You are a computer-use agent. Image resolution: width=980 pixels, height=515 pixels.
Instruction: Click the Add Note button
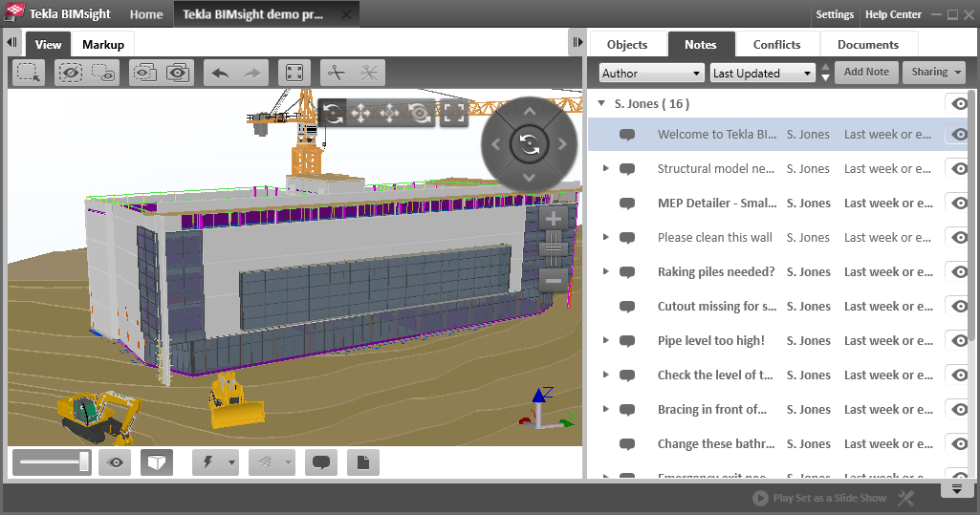pyautogui.click(x=866, y=72)
